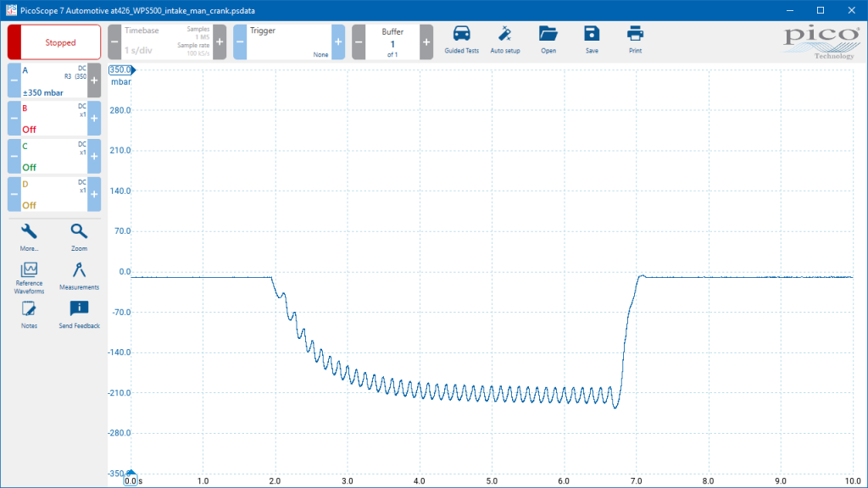Click the '5.0' time axis label

(x=492, y=481)
